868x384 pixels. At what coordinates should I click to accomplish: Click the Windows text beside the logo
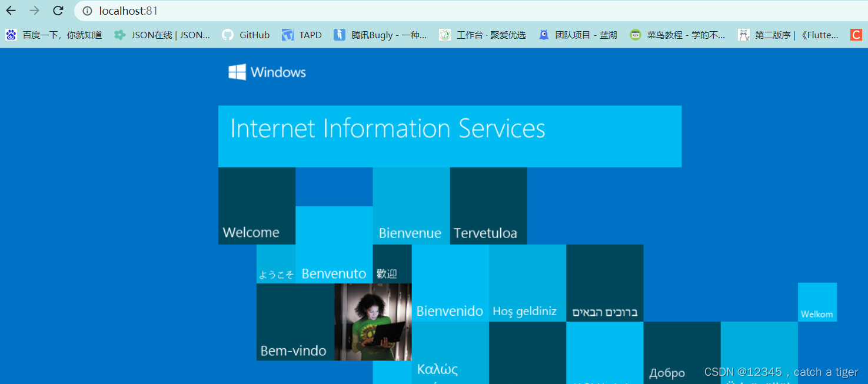pyautogui.click(x=278, y=72)
